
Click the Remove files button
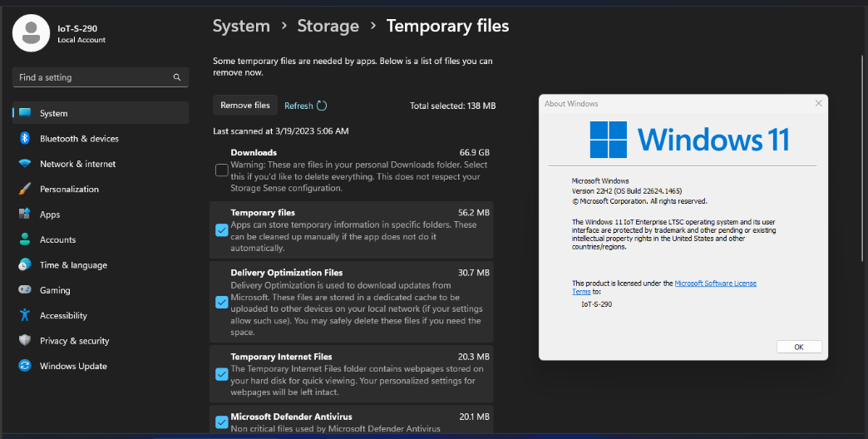coord(245,106)
